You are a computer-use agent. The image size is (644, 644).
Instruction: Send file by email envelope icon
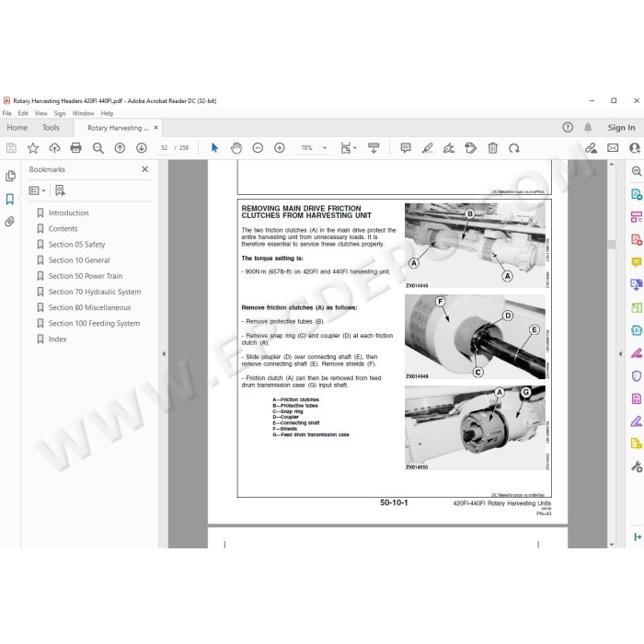point(613,148)
